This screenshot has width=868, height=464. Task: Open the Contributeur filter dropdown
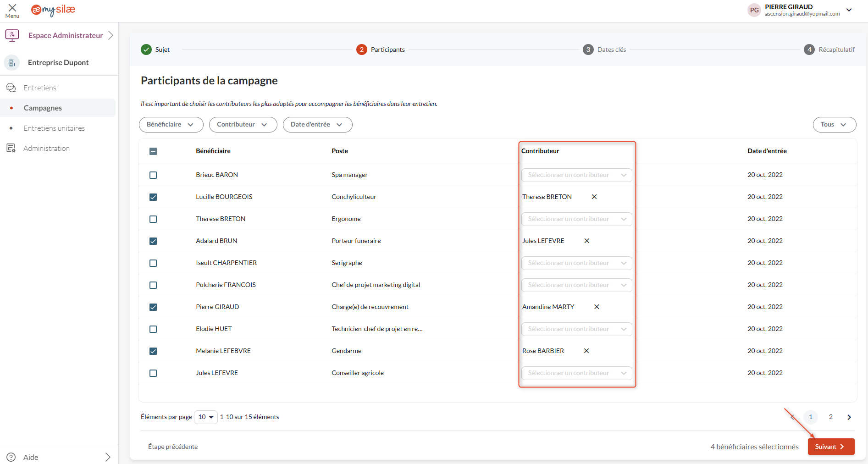tap(243, 125)
